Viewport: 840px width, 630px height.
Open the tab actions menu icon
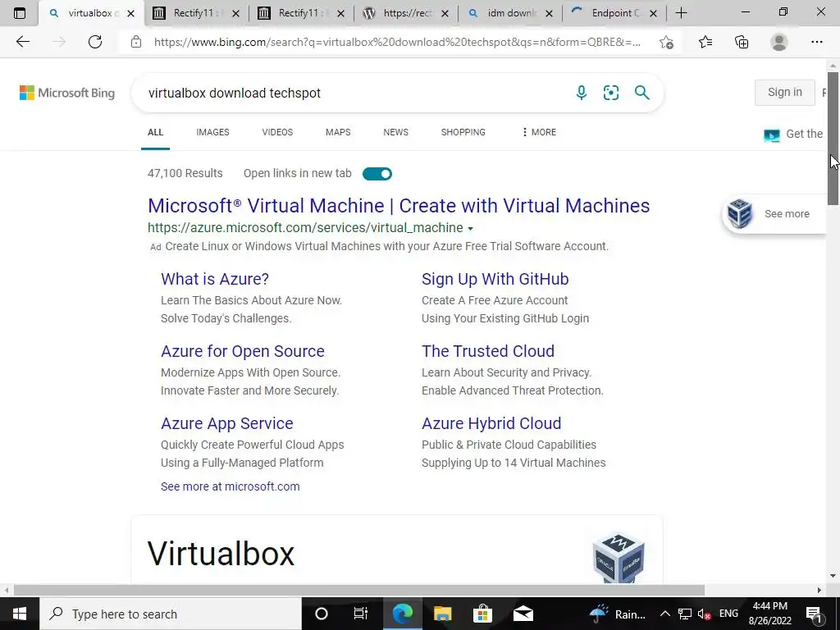coord(20,13)
